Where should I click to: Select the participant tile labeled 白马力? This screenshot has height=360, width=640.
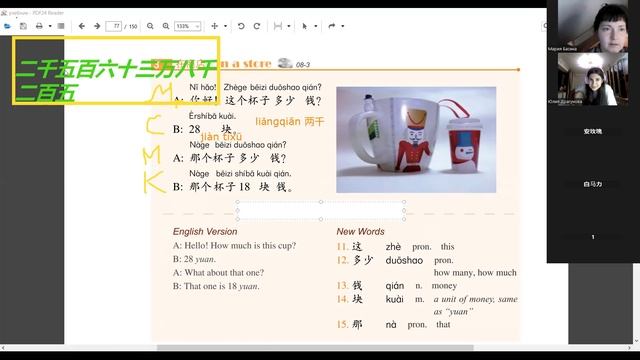pos(593,184)
